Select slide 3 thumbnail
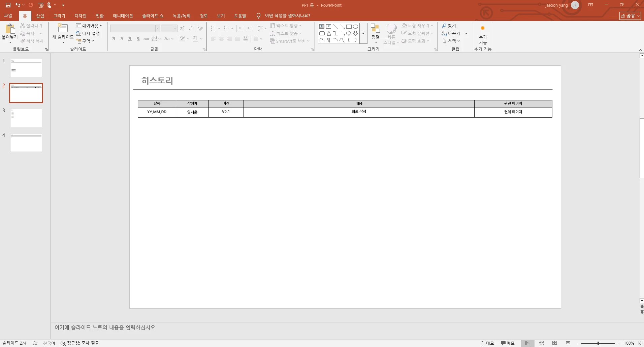 click(x=26, y=118)
